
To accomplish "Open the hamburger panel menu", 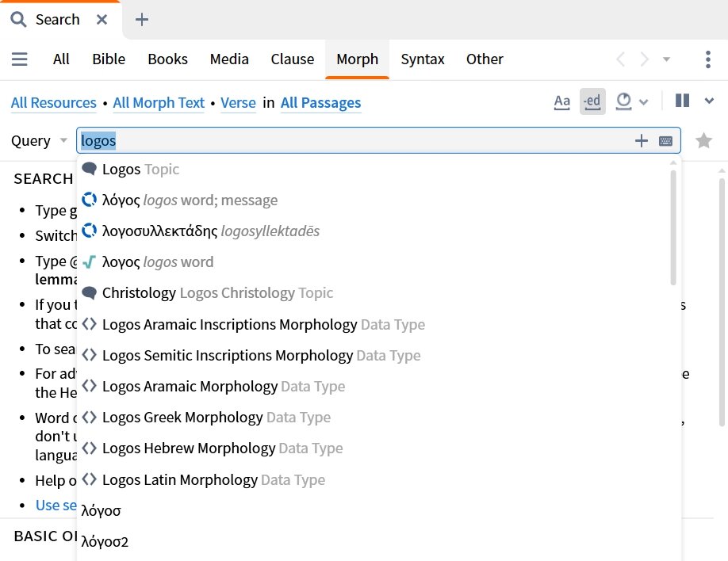I will [20, 59].
